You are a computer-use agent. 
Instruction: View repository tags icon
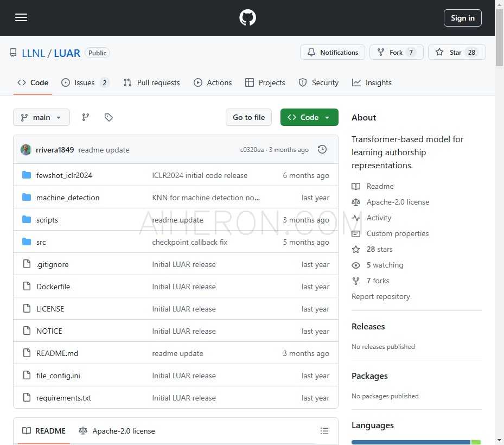pyautogui.click(x=109, y=117)
